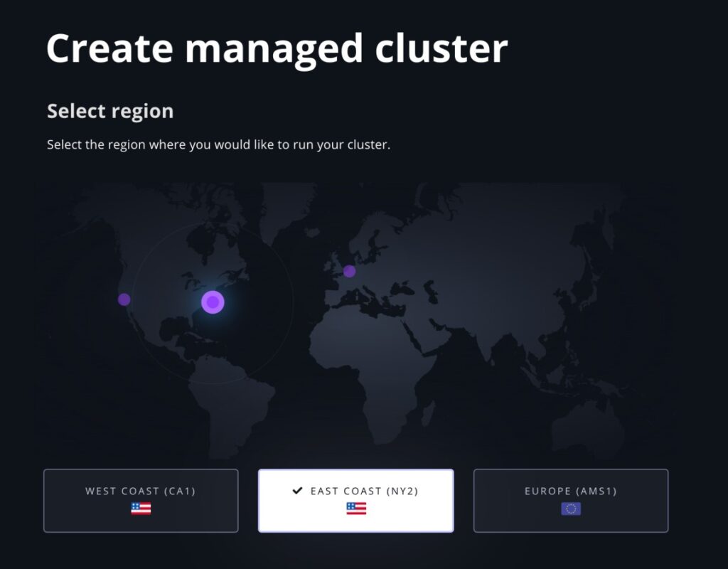The image size is (728, 569).
Task: Select the WEST COAST (CA1) region
Action: 141,500
